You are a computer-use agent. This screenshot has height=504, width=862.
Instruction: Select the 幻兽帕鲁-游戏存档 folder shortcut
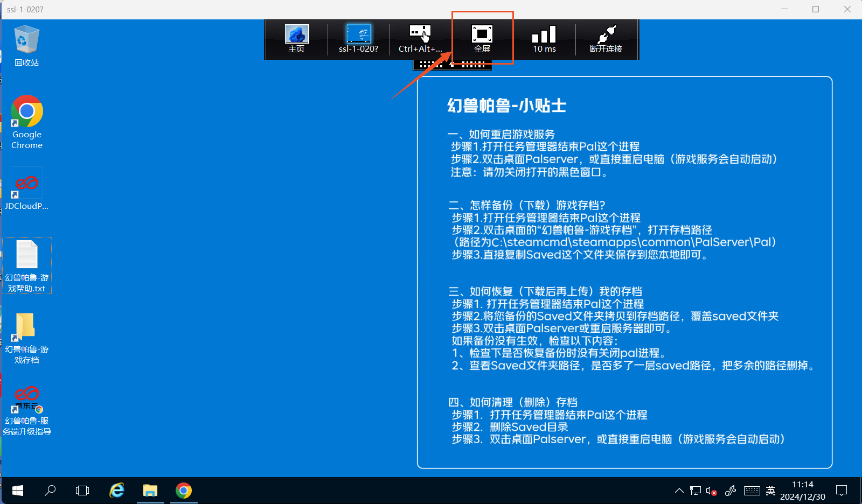(27, 338)
